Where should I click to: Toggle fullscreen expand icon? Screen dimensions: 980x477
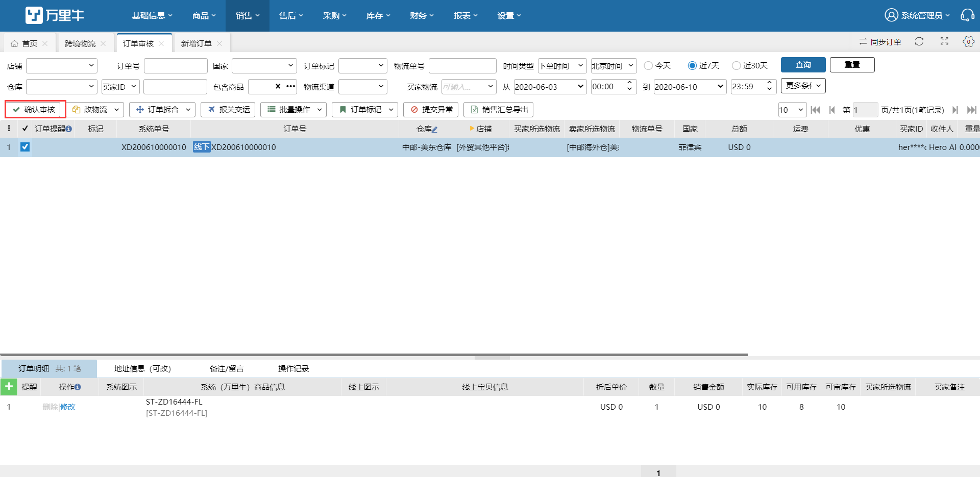coord(944,41)
